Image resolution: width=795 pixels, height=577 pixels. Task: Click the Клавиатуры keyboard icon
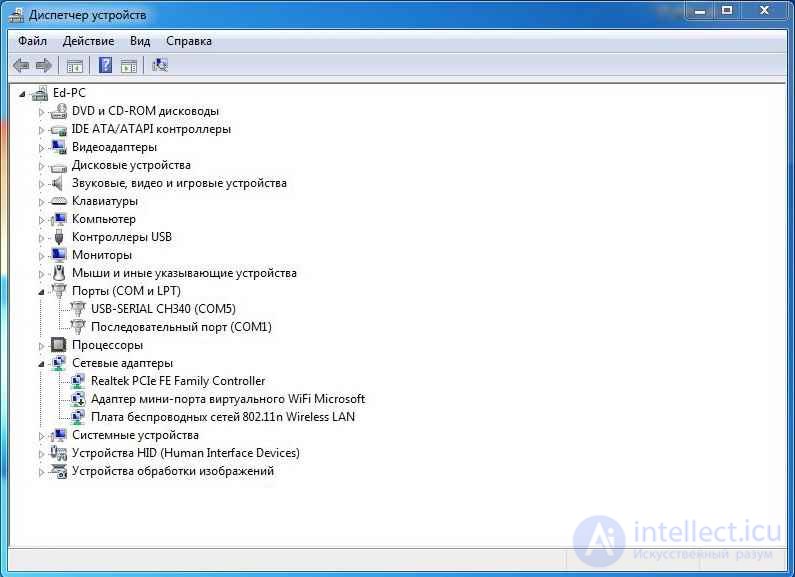pyautogui.click(x=59, y=201)
